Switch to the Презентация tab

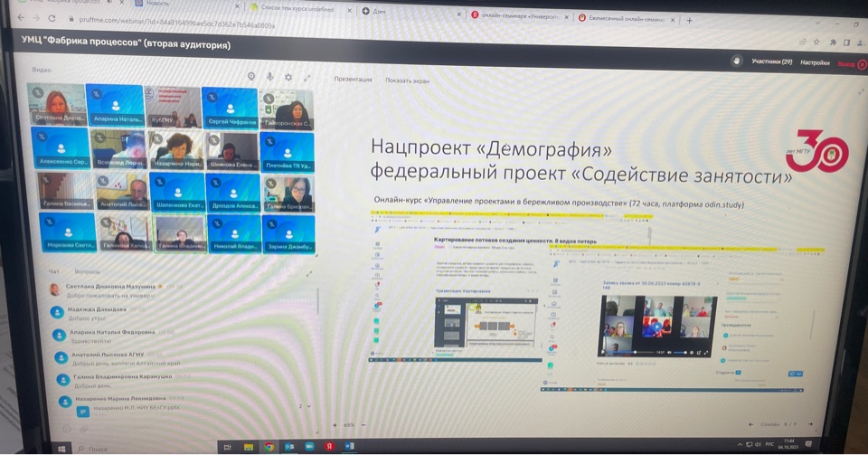coord(353,80)
